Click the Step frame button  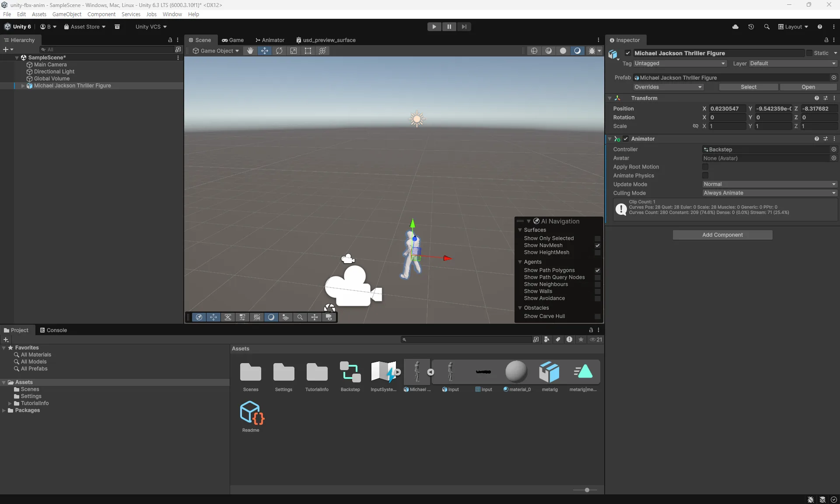(464, 27)
